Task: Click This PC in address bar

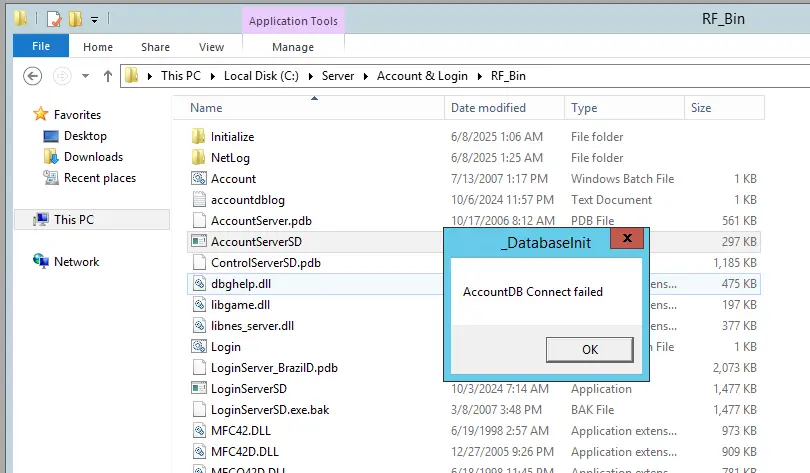Action: pos(181,76)
